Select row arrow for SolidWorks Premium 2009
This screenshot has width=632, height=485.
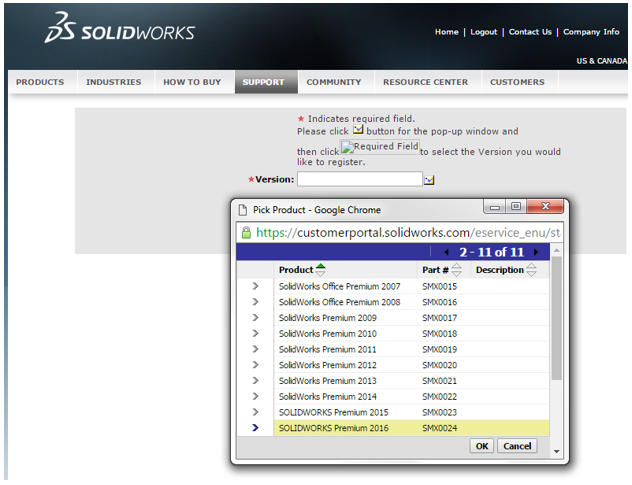255,318
